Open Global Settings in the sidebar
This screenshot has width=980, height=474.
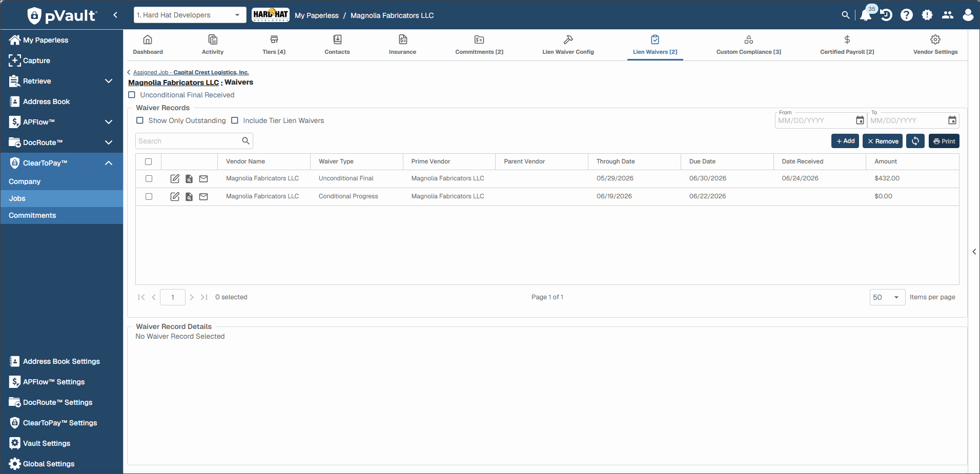click(x=49, y=464)
